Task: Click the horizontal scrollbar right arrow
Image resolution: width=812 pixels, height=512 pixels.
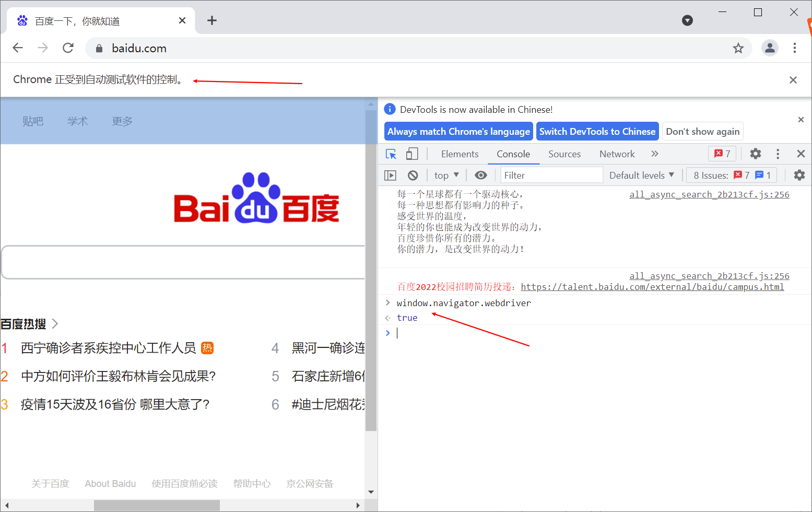Action: coord(358,505)
